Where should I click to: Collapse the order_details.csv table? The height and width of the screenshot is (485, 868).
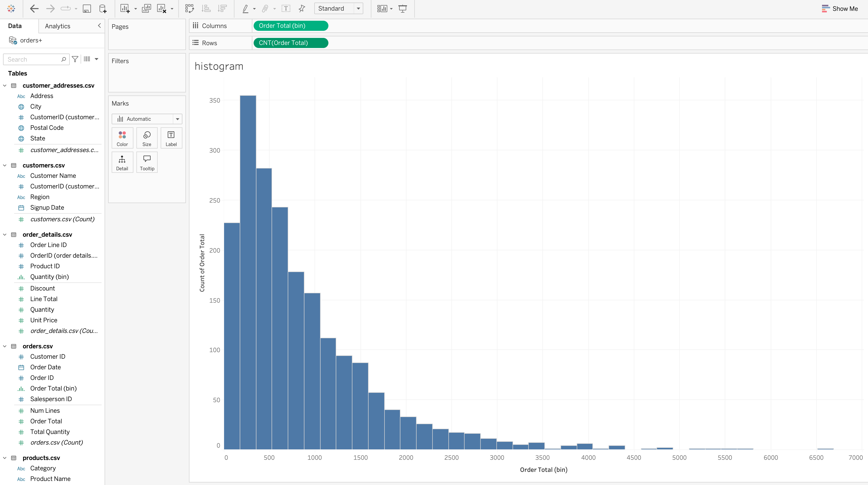[x=5, y=235]
